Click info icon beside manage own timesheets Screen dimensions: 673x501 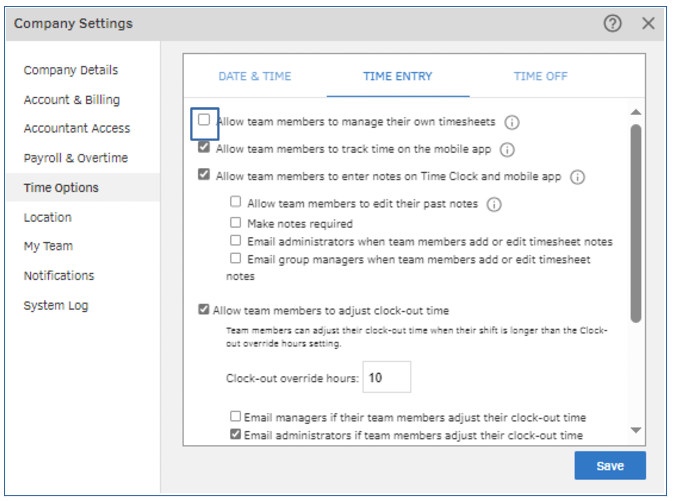(512, 123)
